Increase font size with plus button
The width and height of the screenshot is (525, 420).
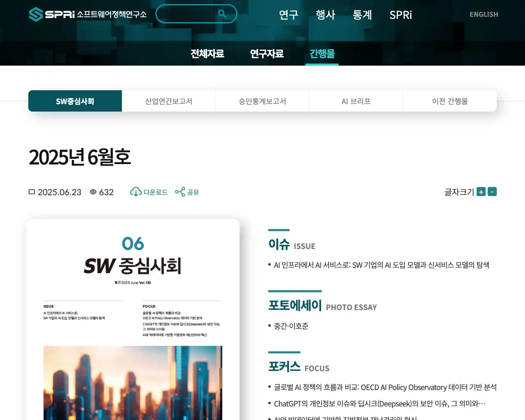[481, 192]
